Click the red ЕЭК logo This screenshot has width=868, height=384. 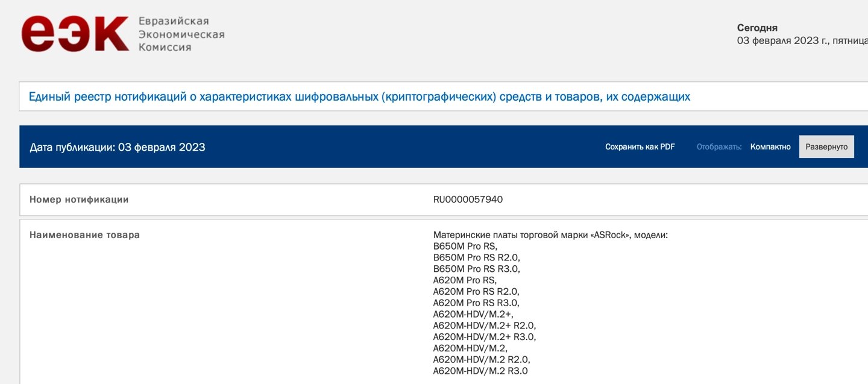pyautogui.click(x=75, y=34)
